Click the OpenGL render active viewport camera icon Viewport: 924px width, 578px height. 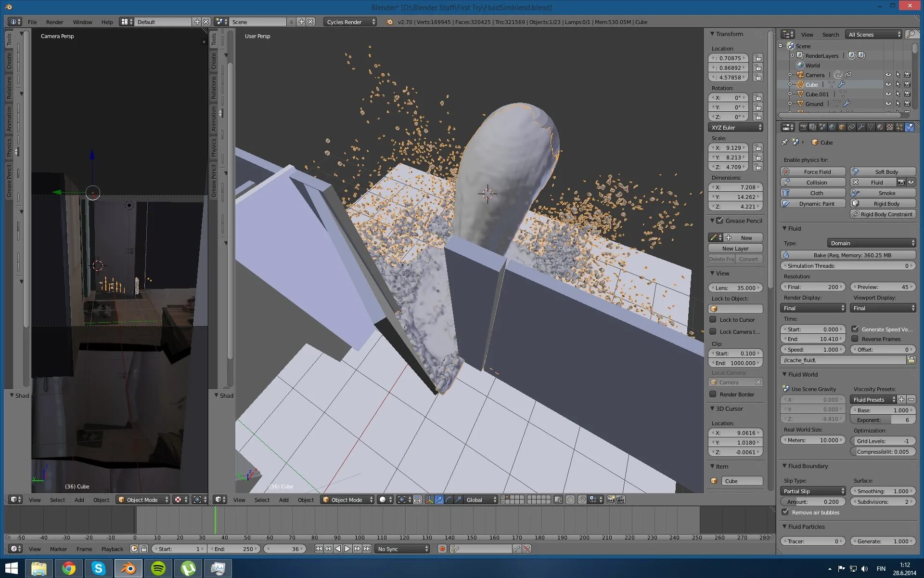[x=611, y=499]
